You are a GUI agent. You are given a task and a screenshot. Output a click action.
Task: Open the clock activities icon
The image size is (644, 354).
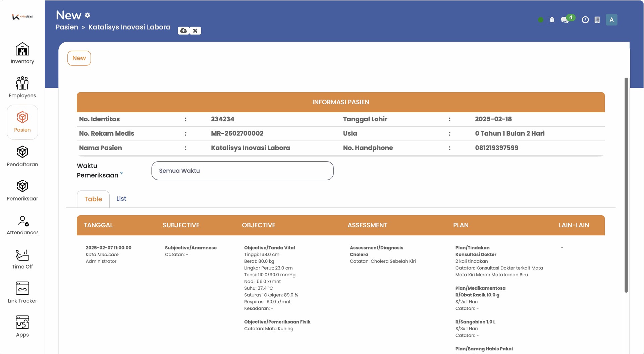(x=585, y=20)
